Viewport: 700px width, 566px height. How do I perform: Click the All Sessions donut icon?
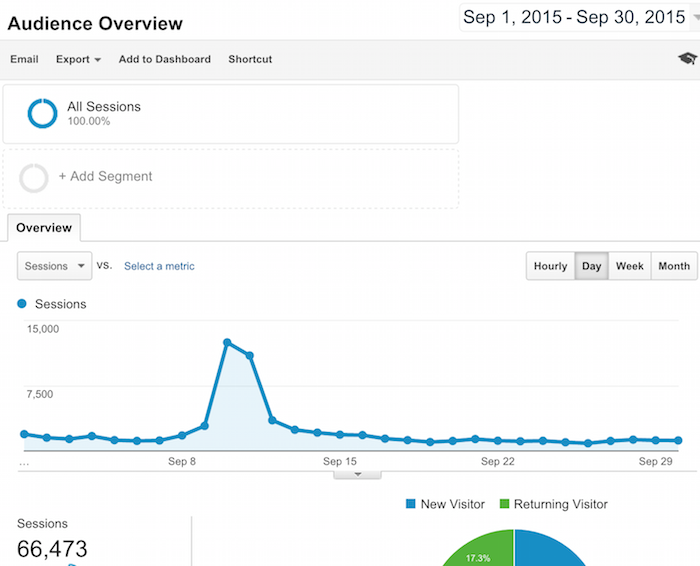coord(42,113)
